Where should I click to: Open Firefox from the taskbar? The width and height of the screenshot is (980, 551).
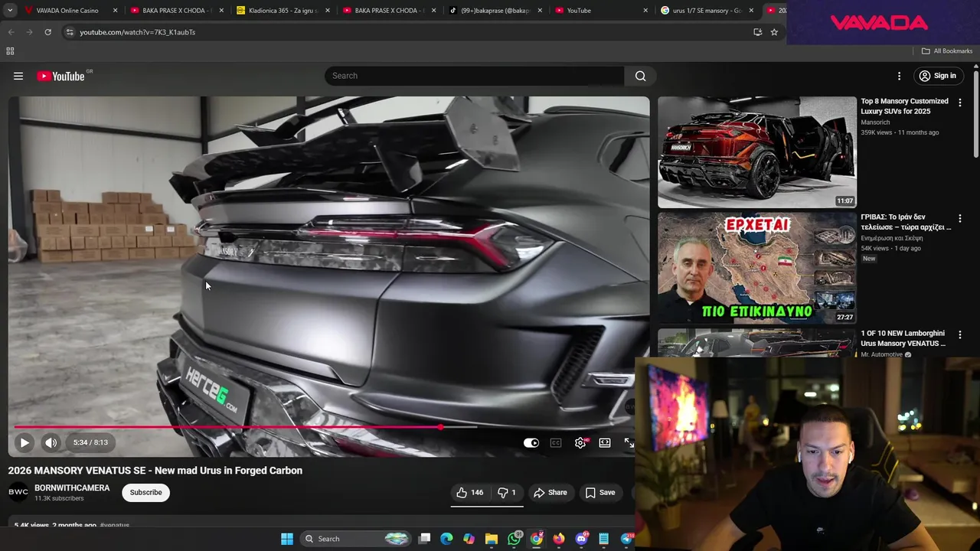(559, 539)
